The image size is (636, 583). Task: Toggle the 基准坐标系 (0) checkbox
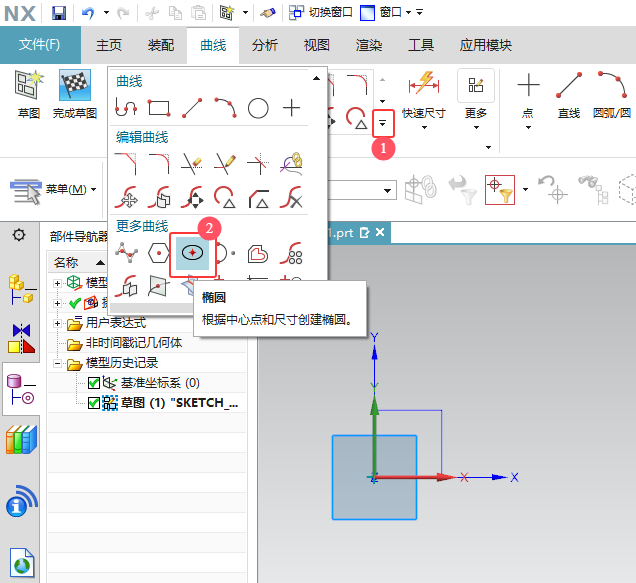click(x=94, y=383)
